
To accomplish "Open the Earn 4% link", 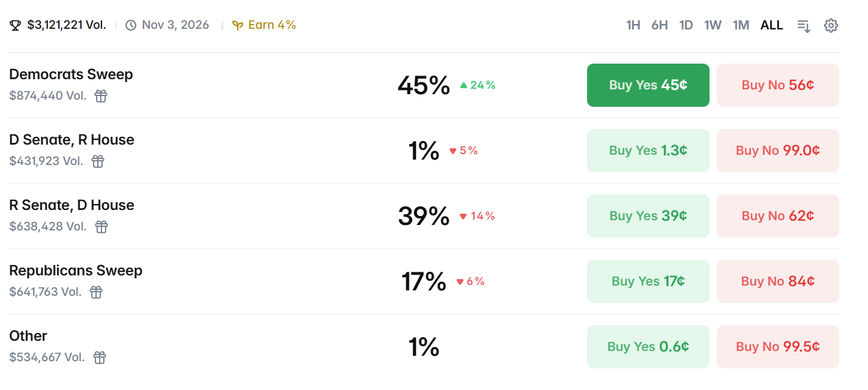I will point(264,25).
